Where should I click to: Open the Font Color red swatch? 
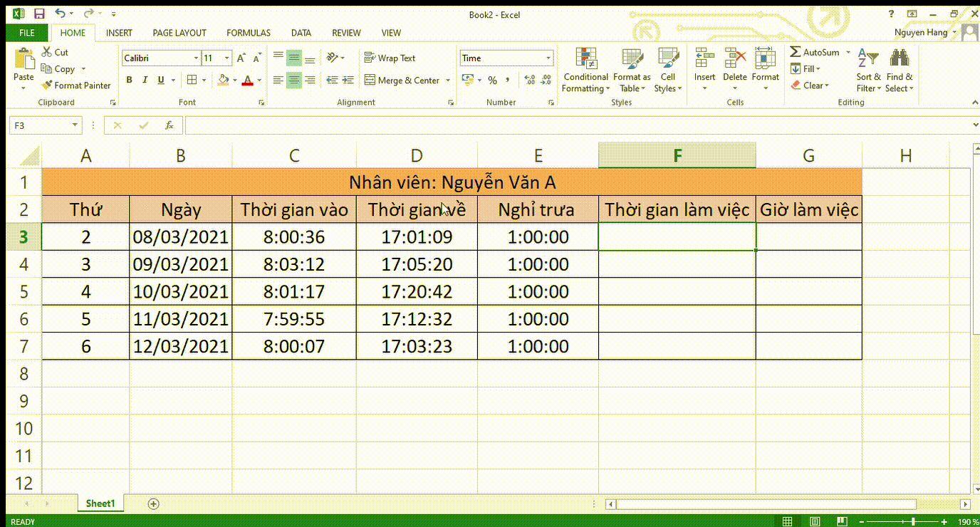pos(247,80)
